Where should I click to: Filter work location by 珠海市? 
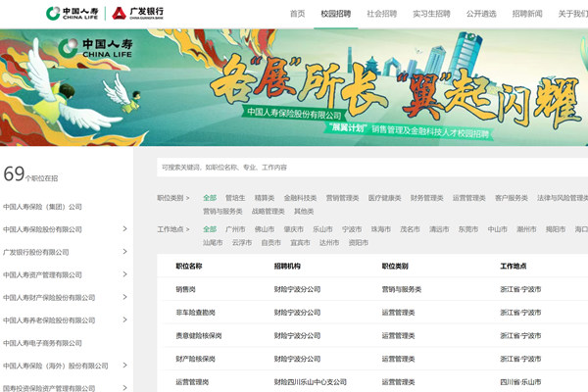pos(381,229)
